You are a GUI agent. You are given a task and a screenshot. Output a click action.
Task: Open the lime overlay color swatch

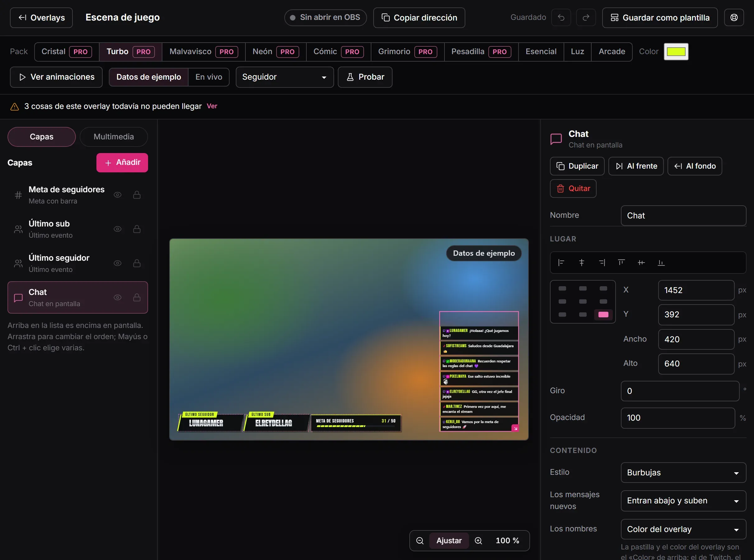coord(676,52)
